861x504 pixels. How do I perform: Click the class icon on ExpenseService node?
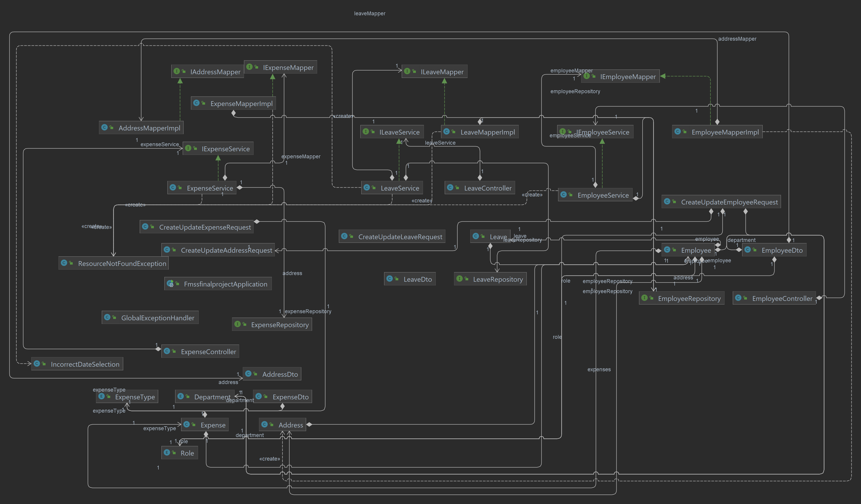pyautogui.click(x=173, y=188)
